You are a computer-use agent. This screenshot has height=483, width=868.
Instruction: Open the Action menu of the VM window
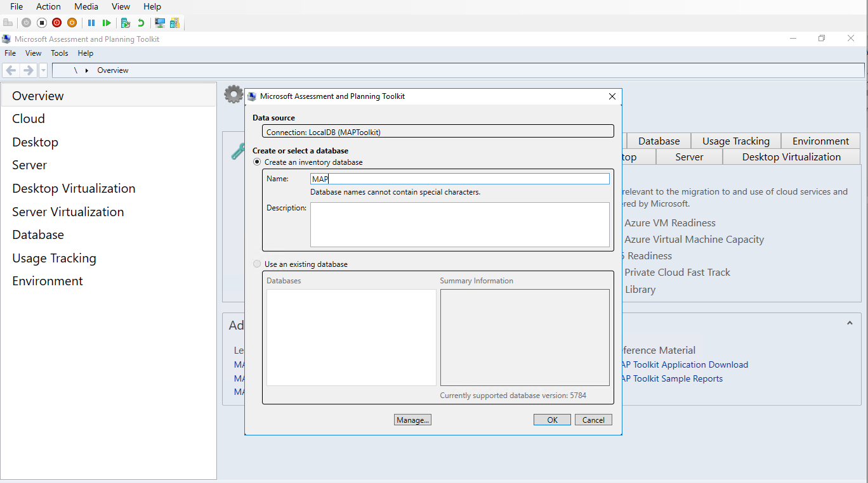[x=49, y=6]
